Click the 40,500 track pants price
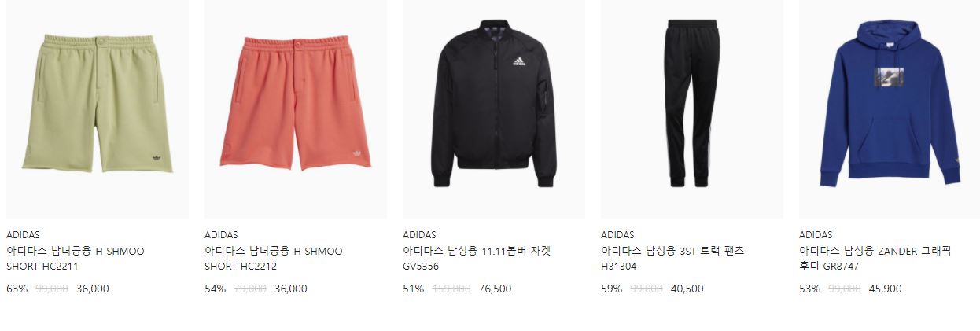 pos(687,289)
